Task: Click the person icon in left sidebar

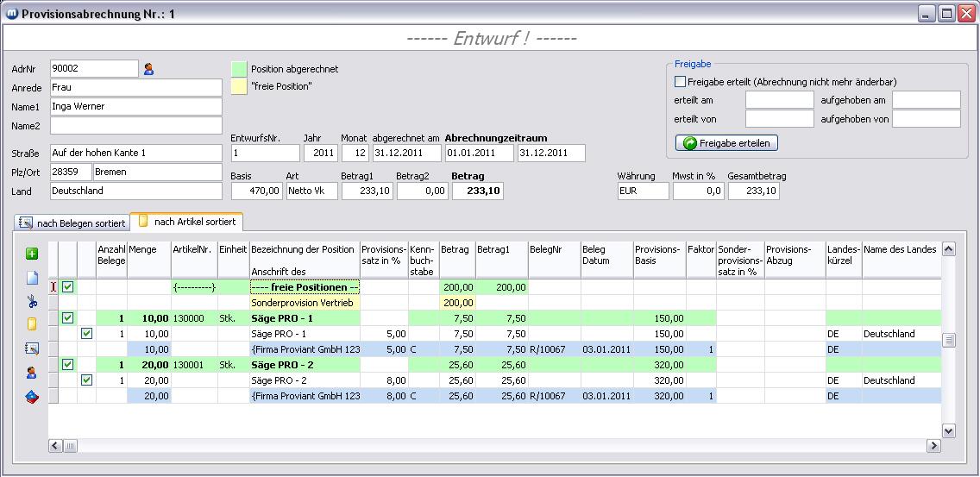Action: coord(33,373)
